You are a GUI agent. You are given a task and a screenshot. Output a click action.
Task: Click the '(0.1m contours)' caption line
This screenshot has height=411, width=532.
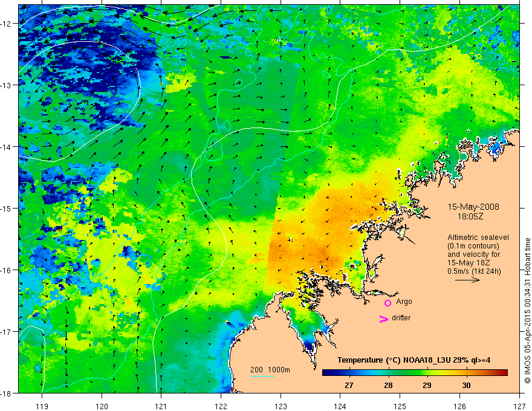point(473,246)
